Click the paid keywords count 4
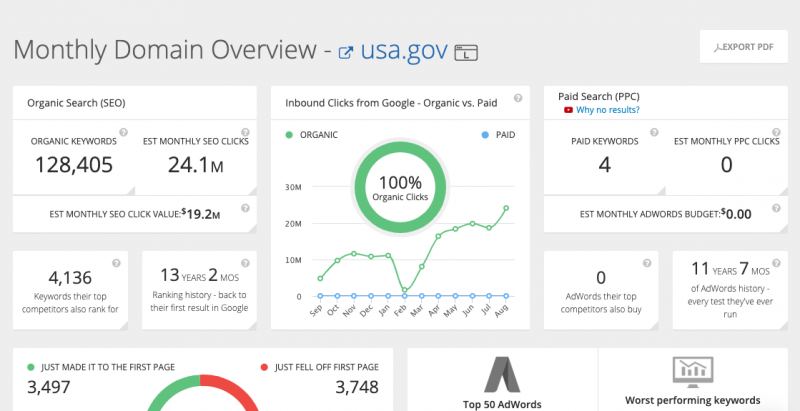The width and height of the screenshot is (800, 411). coord(605,165)
